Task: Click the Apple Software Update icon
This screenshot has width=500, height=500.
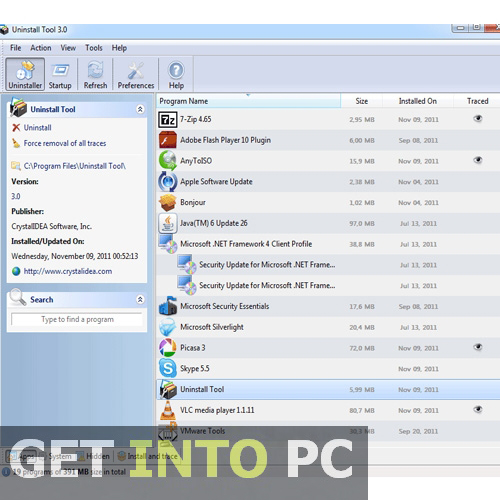Action: (x=168, y=182)
